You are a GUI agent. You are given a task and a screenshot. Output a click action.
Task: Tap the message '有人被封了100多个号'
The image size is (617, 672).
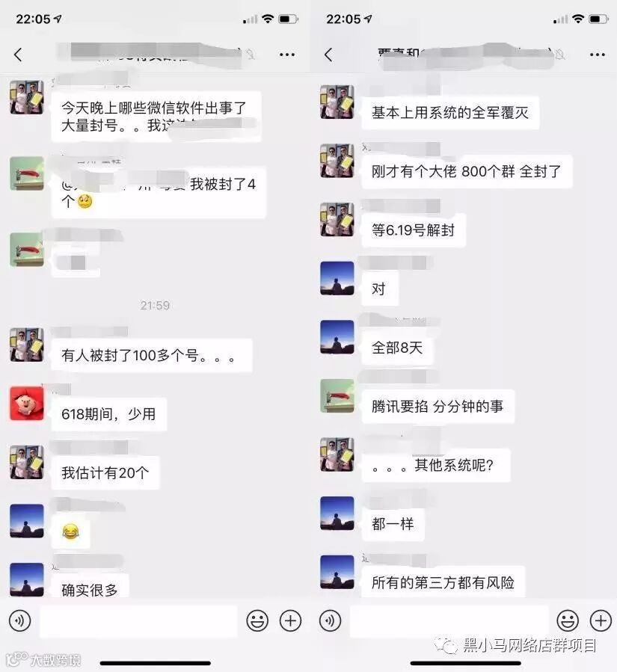[x=151, y=355]
